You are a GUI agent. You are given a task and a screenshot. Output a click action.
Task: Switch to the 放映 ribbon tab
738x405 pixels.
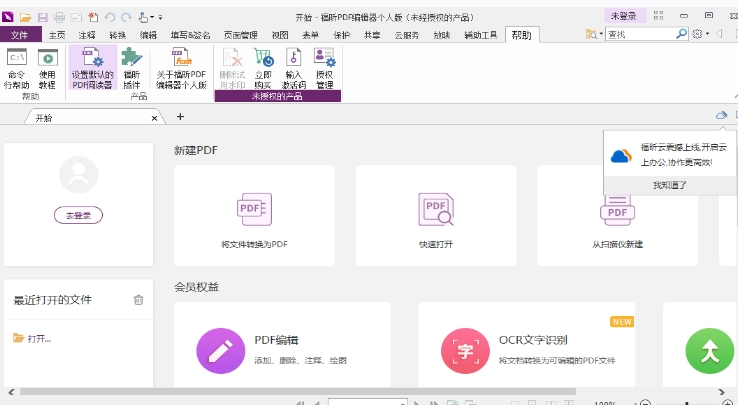tap(441, 35)
